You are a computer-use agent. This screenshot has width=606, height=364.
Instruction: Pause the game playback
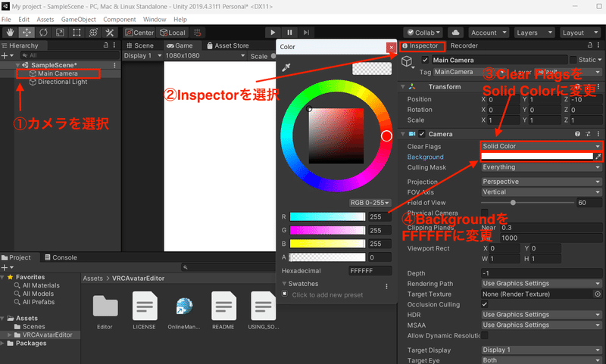click(289, 33)
